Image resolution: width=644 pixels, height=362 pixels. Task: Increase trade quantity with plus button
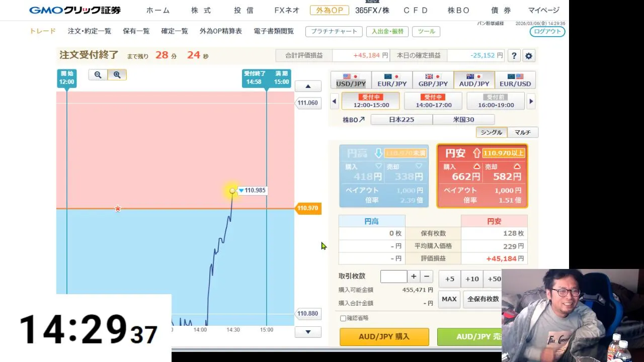click(x=414, y=276)
